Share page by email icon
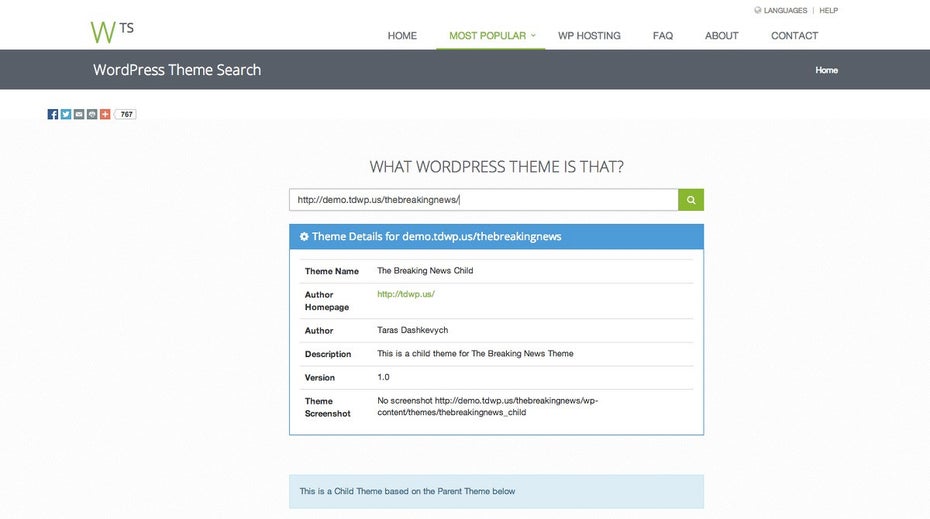 click(79, 114)
